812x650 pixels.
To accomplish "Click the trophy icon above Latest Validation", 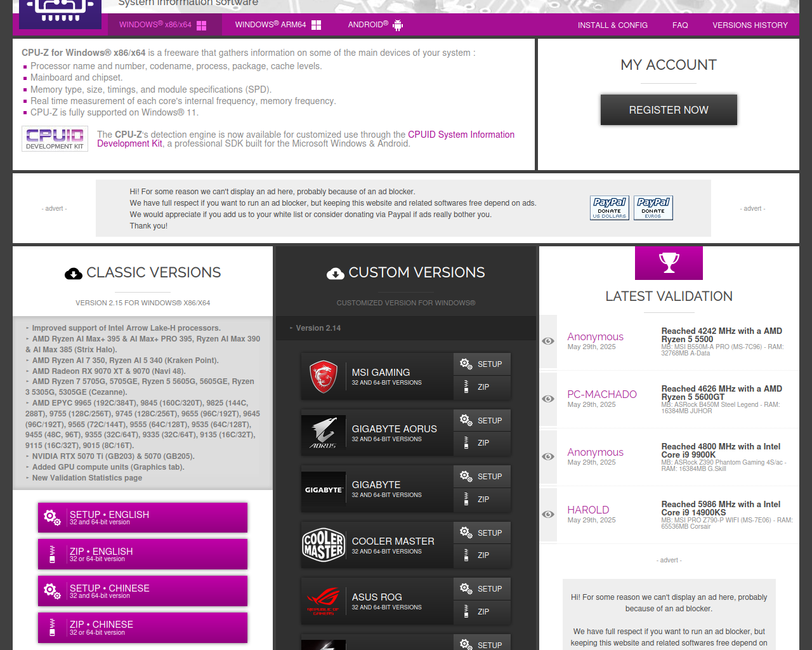I will coord(669,263).
